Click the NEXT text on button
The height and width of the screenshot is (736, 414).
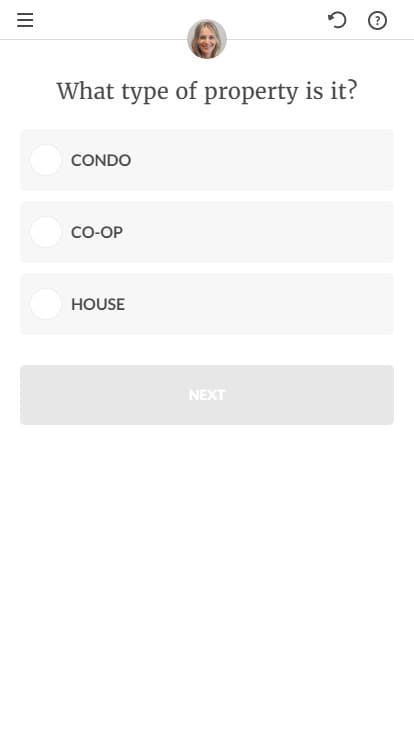click(x=207, y=395)
